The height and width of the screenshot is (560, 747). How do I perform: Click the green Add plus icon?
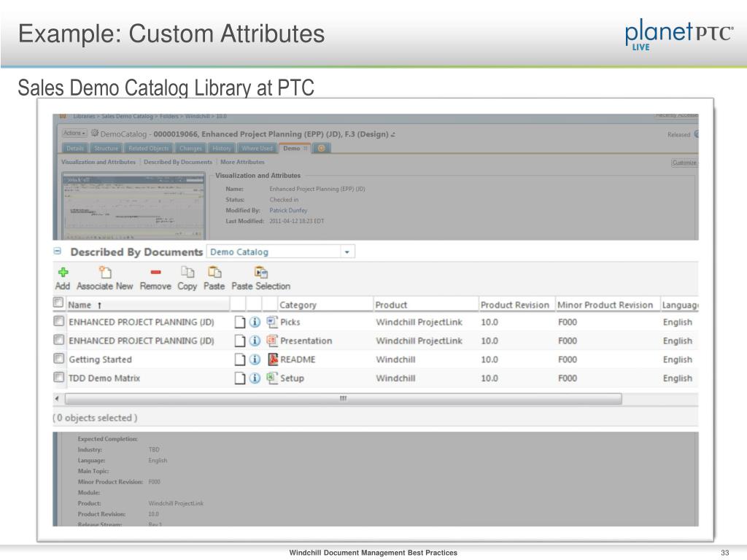point(63,272)
